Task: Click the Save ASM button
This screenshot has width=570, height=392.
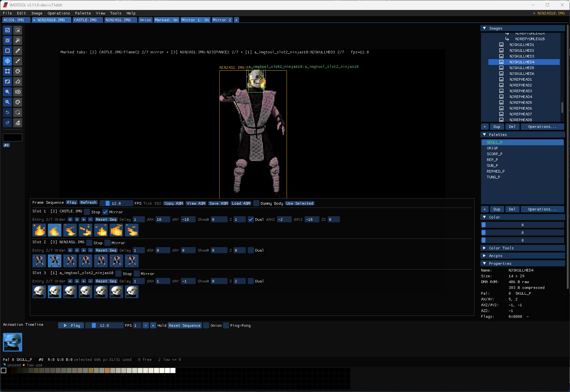Action: [x=218, y=203]
